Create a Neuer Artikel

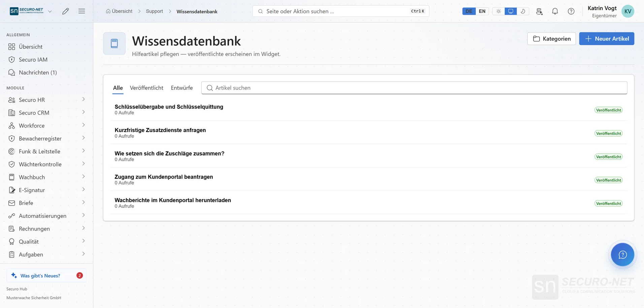coord(607,39)
